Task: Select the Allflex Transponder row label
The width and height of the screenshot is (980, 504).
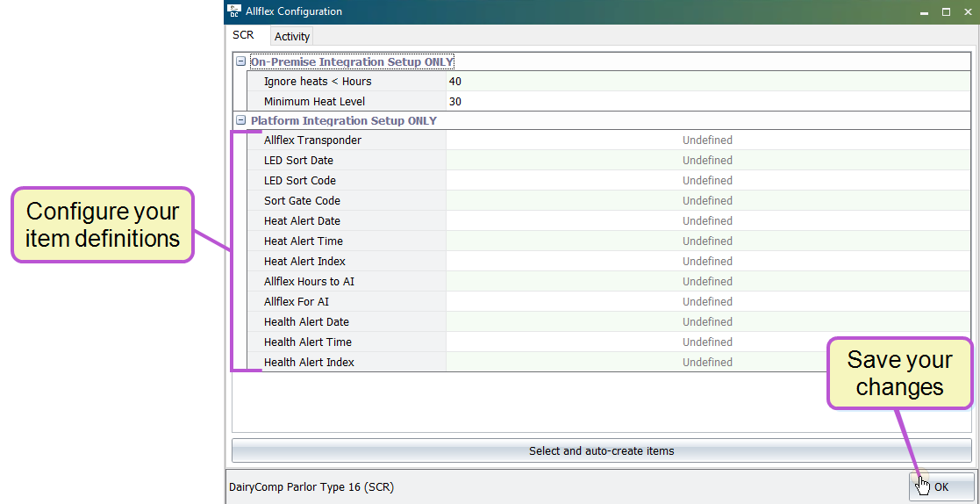Action: [312, 140]
